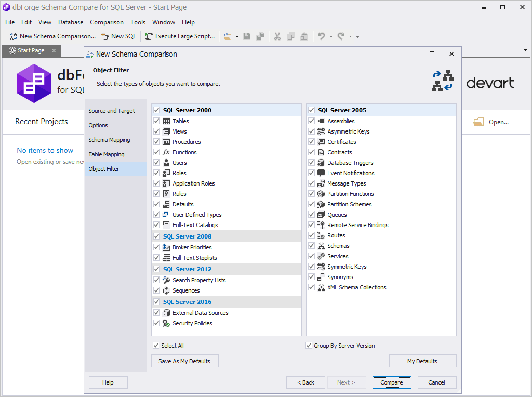This screenshot has height=397, width=532.
Task: Open the Database menu
Action: click(x=71, y=22)
